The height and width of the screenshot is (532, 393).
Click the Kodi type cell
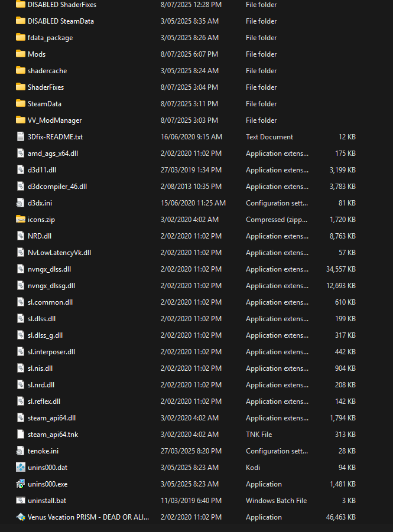pos(253,468)
